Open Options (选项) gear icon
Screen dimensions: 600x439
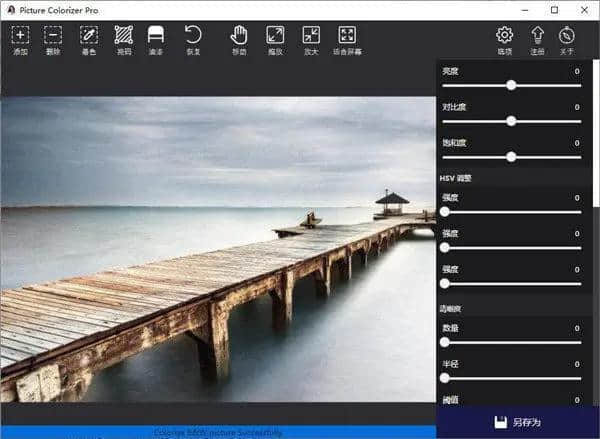(x=504, y=36)
